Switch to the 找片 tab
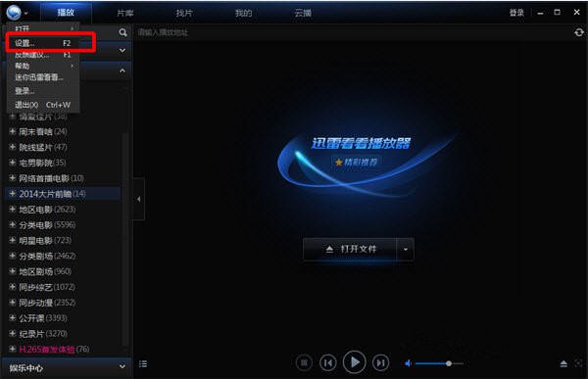588x379 pixels. [x=184, y=13]
